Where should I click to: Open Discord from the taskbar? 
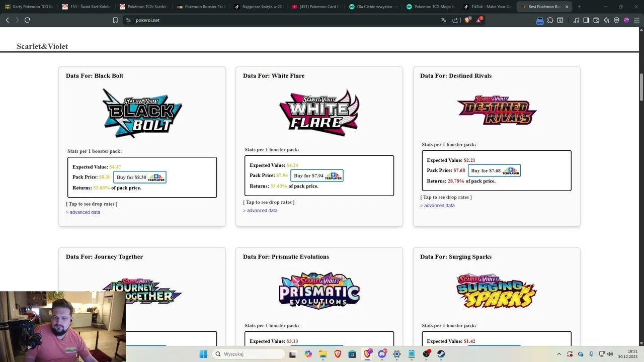382,354
